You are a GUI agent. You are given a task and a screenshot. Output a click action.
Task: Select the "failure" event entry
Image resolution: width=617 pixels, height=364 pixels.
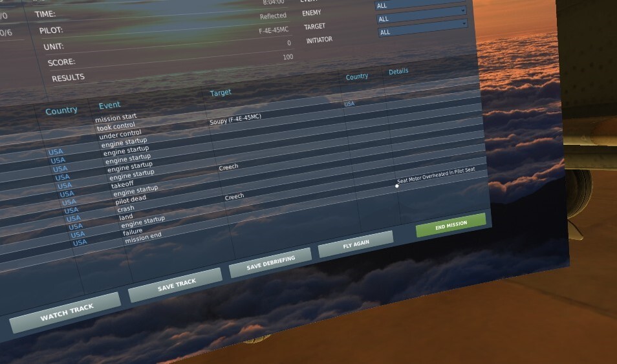click(132, 233)
